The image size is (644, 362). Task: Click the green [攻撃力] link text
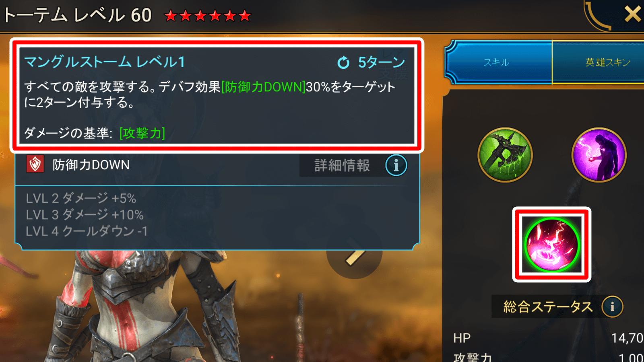[x=142, y=133]
